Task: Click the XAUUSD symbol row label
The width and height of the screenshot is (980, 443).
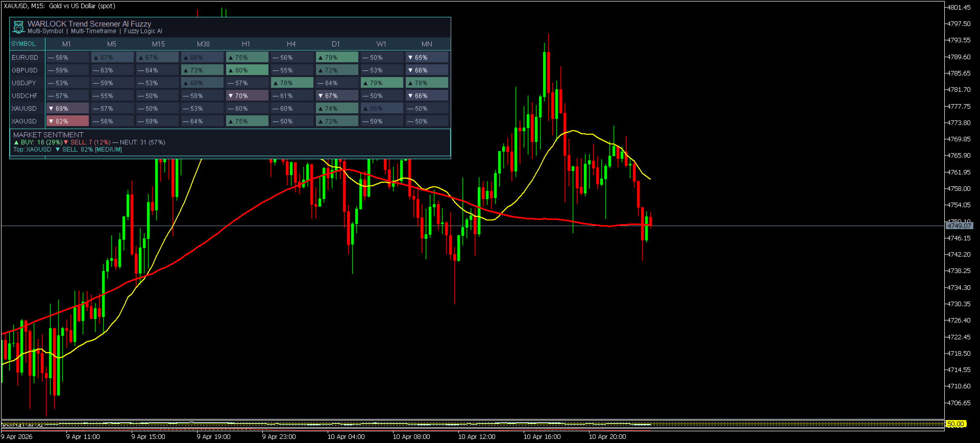Action: tap(24, 109)
